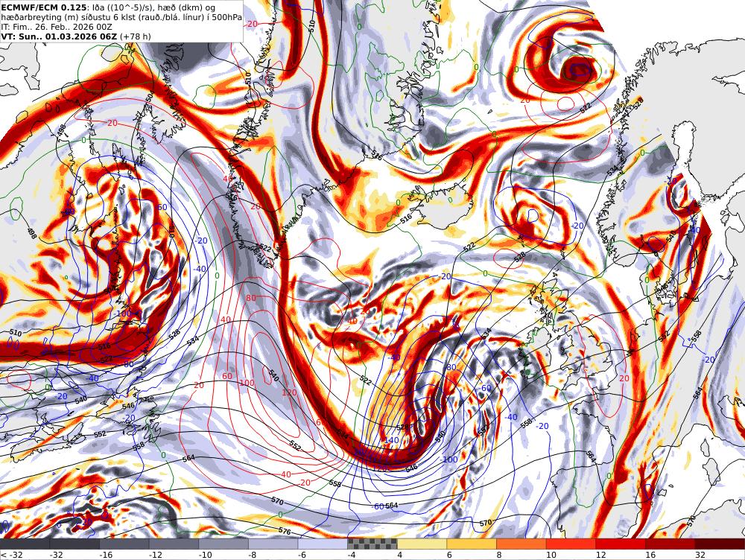
Task: Select the '(+78 h)' forecast offset text
Action: click(x=136, y=36)
